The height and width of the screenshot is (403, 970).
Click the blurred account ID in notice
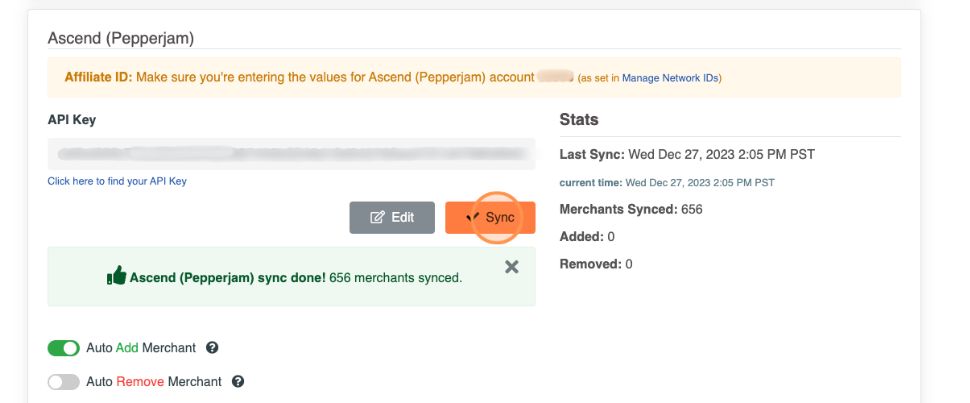tap(555, 77)
